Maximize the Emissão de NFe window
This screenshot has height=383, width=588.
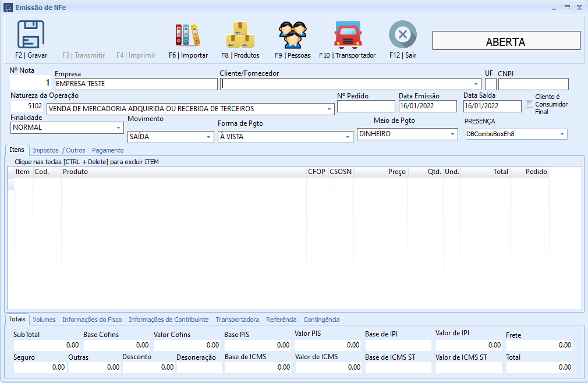coord(567,7)
